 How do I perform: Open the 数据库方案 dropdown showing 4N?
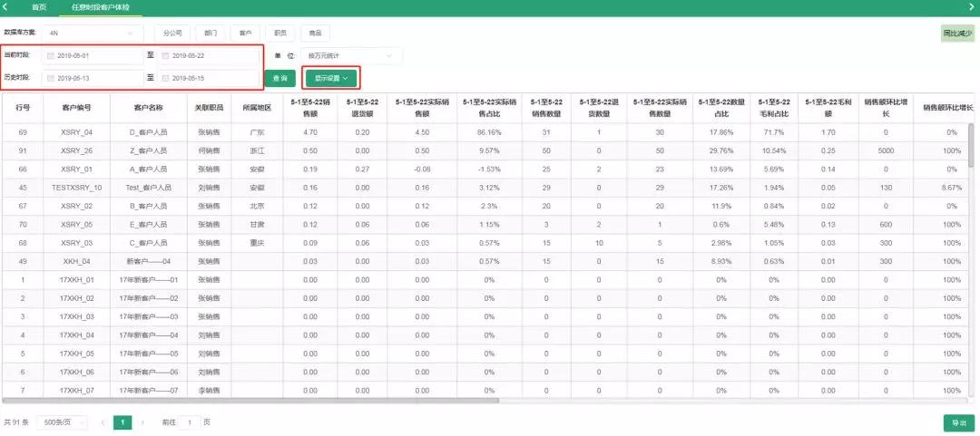click(x=91, y=33)
